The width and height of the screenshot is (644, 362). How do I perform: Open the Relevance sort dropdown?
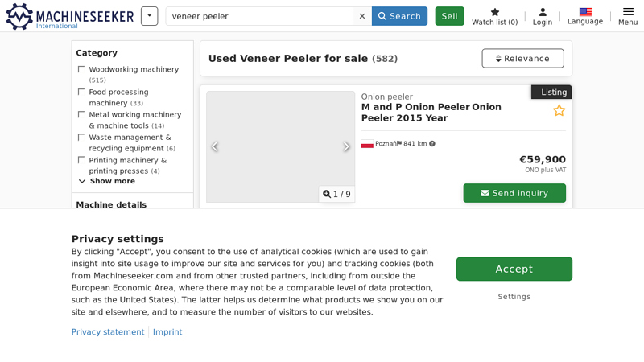pyautogui.click(x=522, y=59)
